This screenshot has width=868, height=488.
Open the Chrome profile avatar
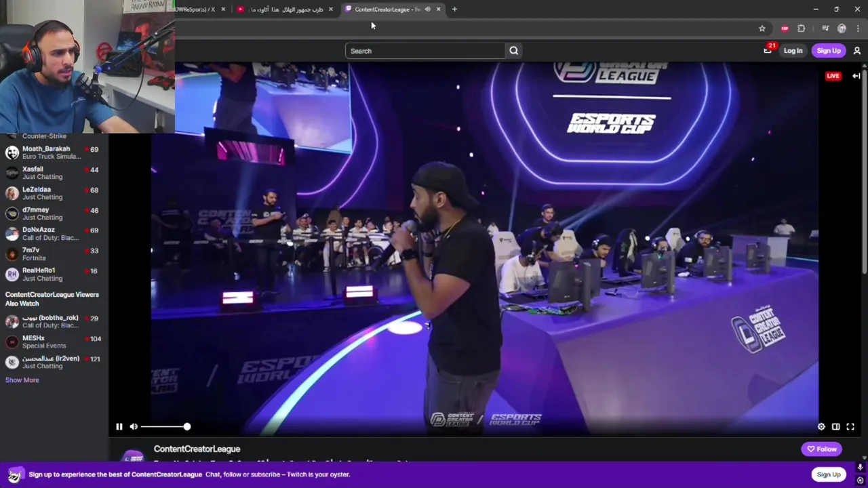coord(842,28)
